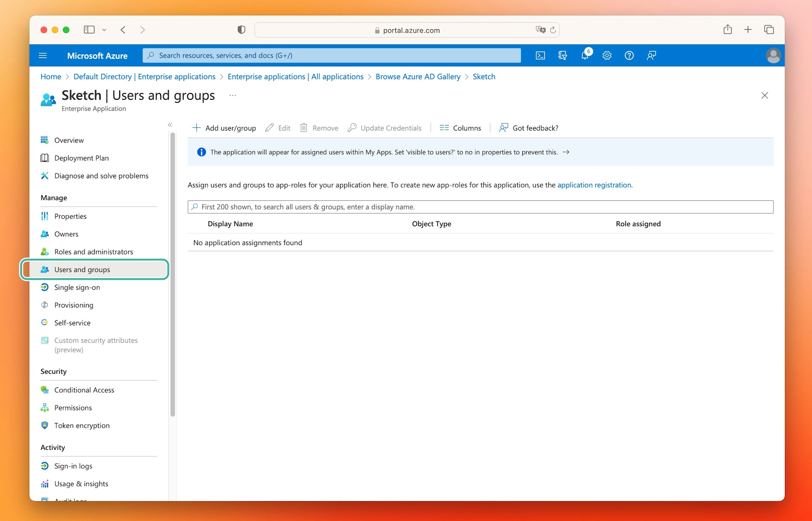Click the Safari share icon
The width and height of the screenshot is (812, 521).
click(727, 29)
